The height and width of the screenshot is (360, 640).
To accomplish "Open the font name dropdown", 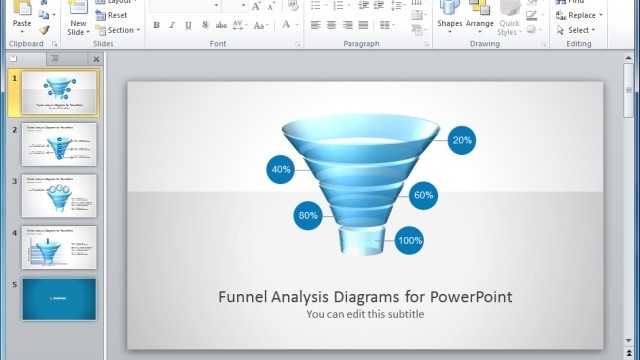I will tap(216, 5).
